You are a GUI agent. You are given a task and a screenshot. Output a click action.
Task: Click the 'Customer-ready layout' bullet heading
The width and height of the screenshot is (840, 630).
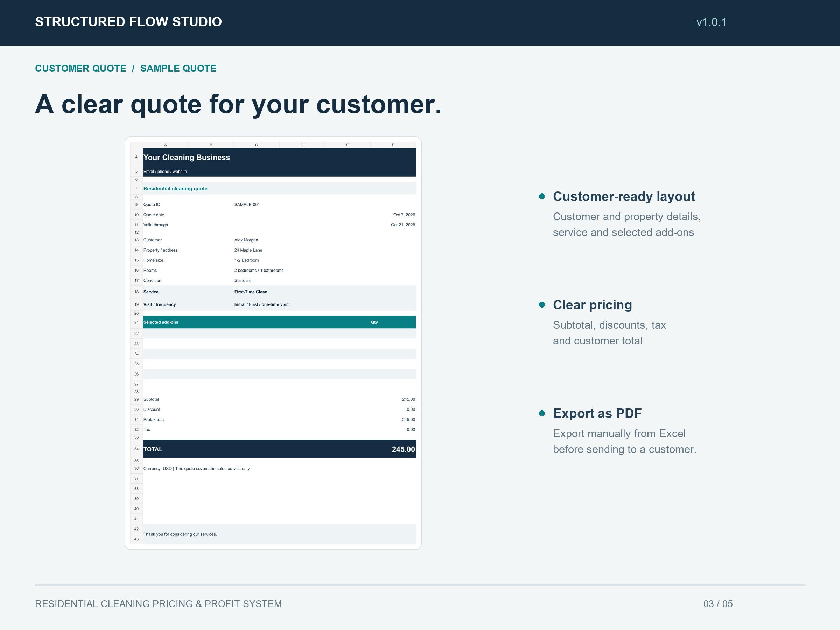point(624,196)
